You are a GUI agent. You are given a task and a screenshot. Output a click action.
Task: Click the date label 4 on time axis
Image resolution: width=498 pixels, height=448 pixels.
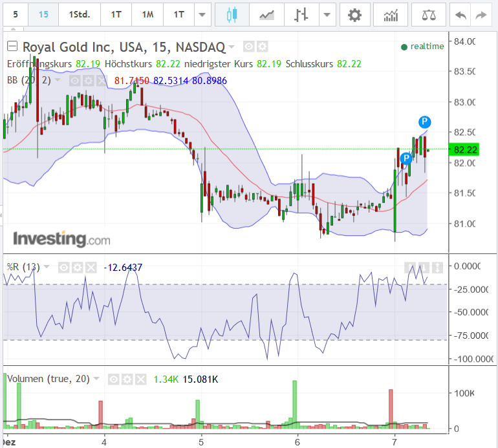(104, 442)
